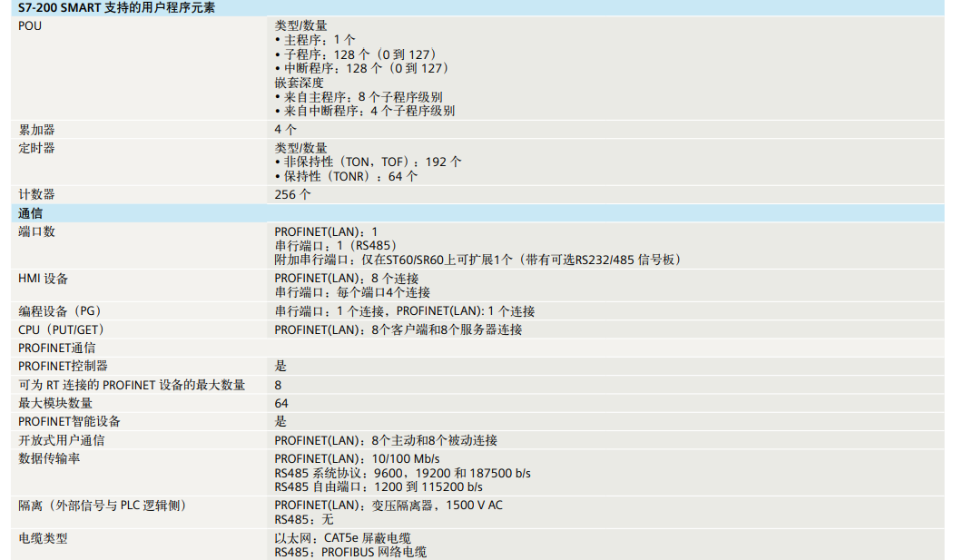This screenshot has height=560, width=954.
Task: Click the text '来自中断程序：4 个子程序级别'
Action: (x=369, y=111)
